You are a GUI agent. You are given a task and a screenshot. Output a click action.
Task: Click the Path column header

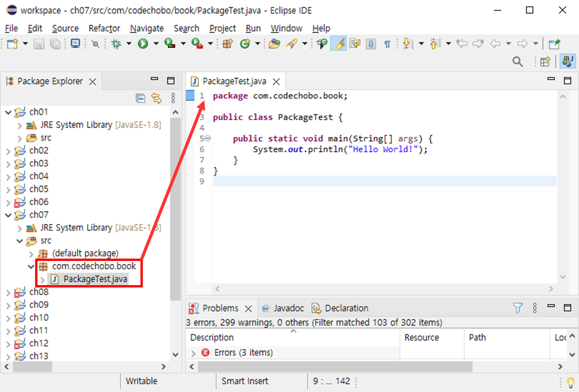pyautogui.click(x=507, y=338)
